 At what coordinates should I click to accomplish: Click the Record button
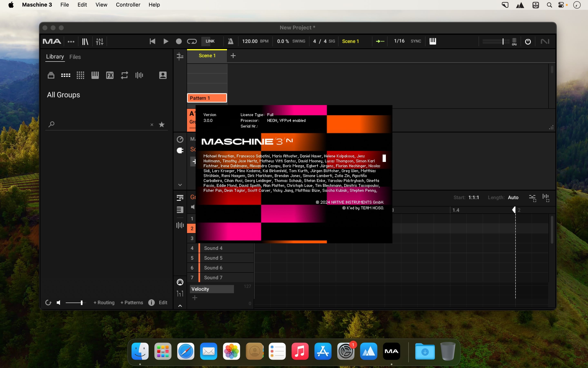179,41
